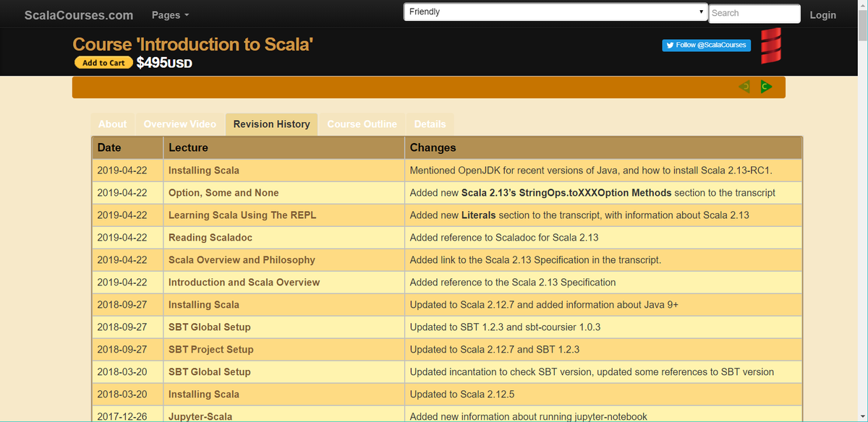Screen dimensions: 868x422
Task: Click the Changes column header
Action: [603, 147]
